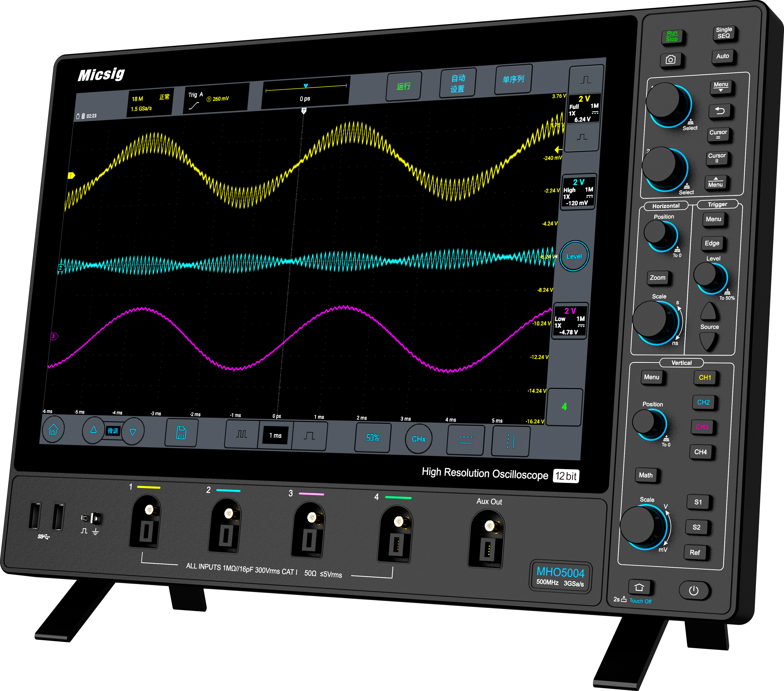
Task: Toggle the Run Stop button
Action: click(672, 36)
